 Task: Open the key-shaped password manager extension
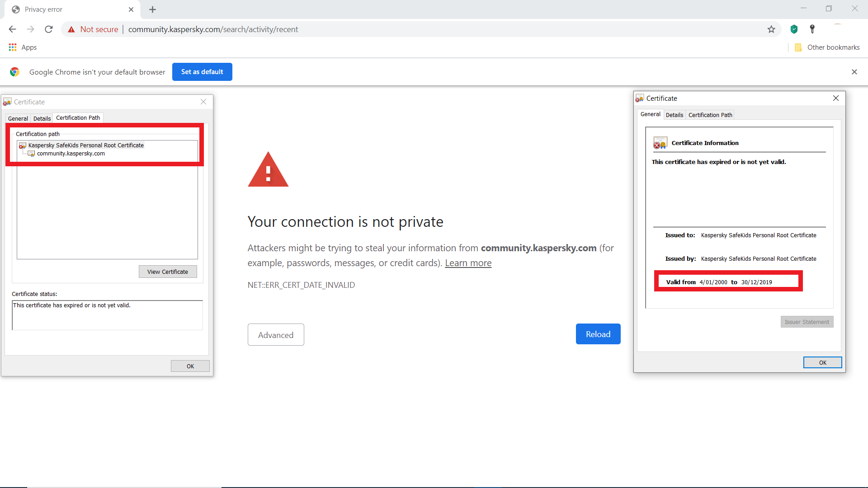[812, 29]
